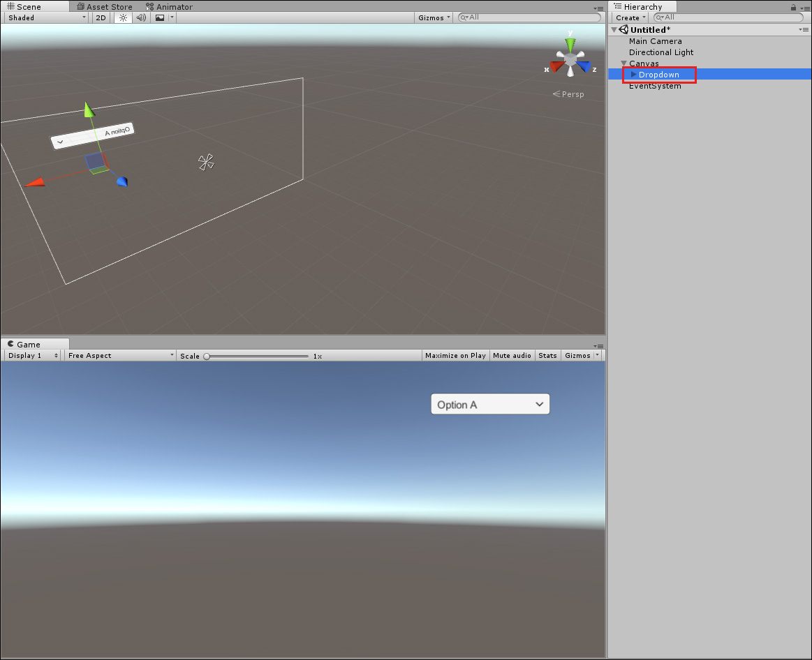Enable Maximize on Play

click(455, 356)
